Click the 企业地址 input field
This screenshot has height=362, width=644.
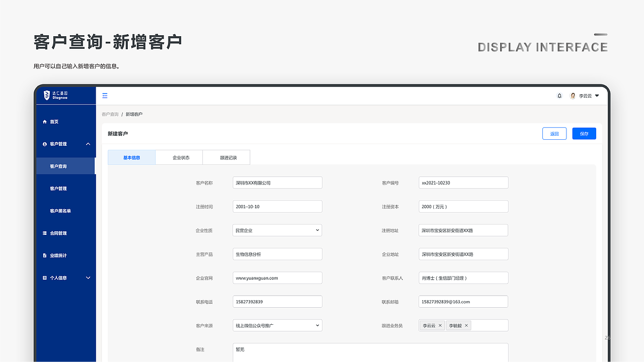[463, 254]
